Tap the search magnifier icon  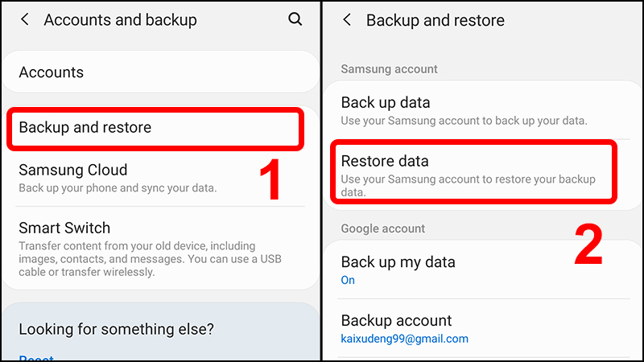click(295, 19)
